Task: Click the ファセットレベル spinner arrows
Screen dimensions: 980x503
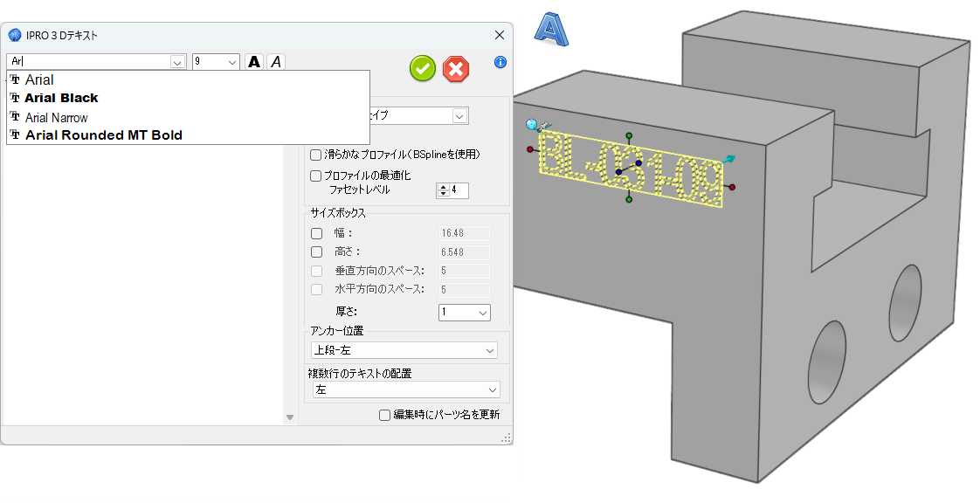Action: pos(443,190)
